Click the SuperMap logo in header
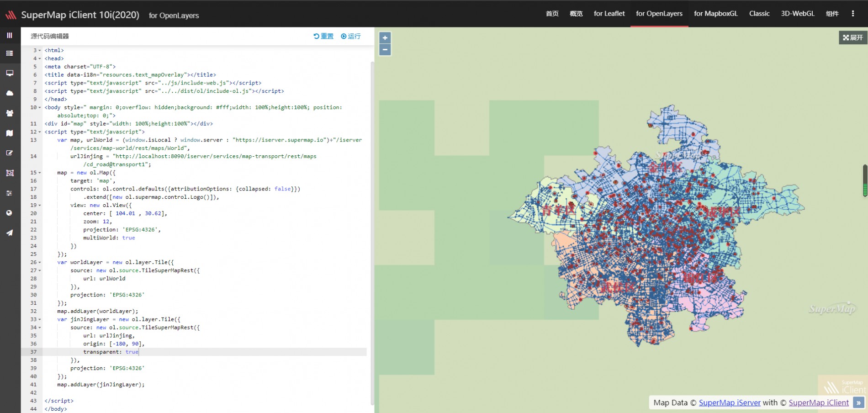868x413 pixels. (11, 15)
